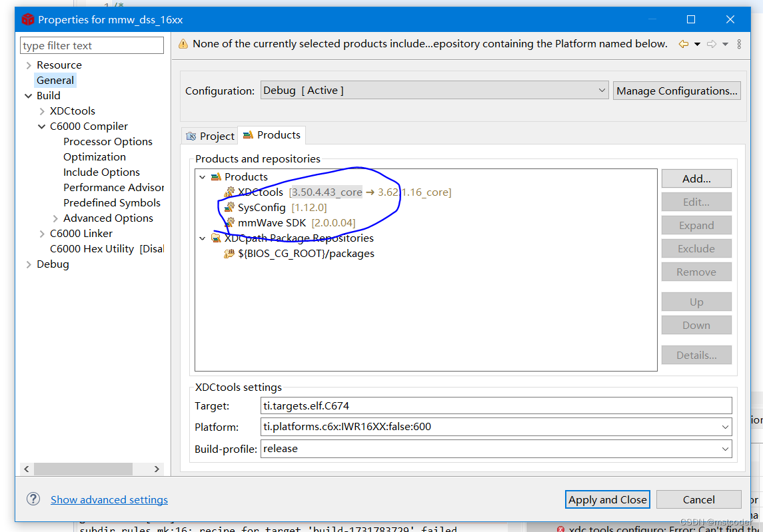Click the ${BIOS_CG_ROOT}/packages repository icon
The image size is (763, 532).
coord(229,254)
